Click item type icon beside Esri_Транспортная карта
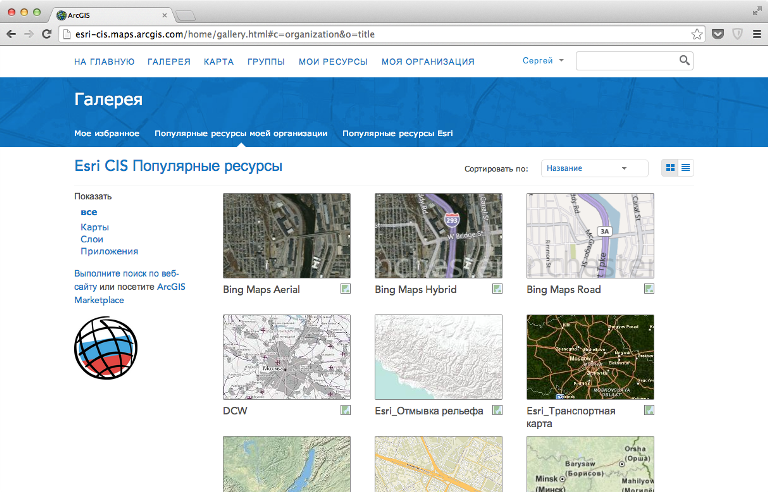The width and height of the screenshot is (768, 492). pyautogui.click(x=649, y=410)
